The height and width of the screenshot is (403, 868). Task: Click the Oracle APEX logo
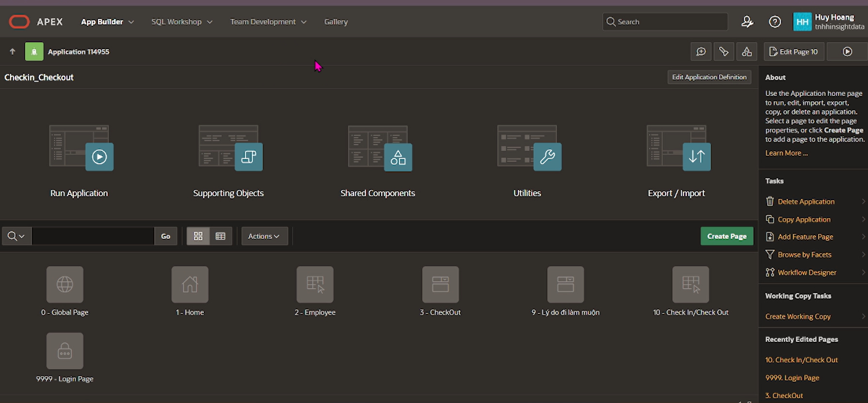19,22
